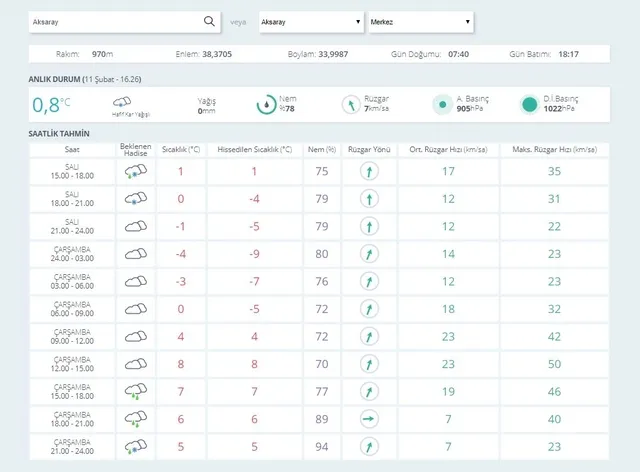The height and width of the screenshot is (472, 640).
Task: Click the Rüzgar wind direction icon
Action: tap(351, 105)
